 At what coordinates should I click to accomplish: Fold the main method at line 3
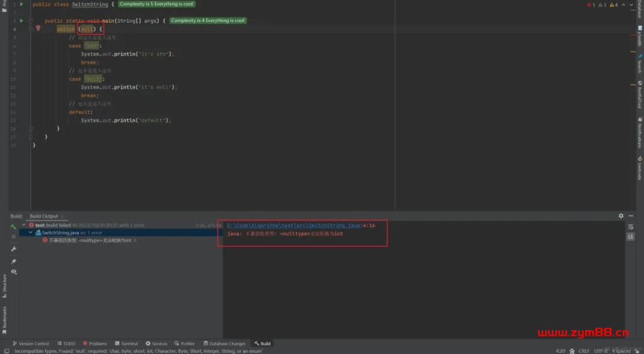(x=30, y=21)
